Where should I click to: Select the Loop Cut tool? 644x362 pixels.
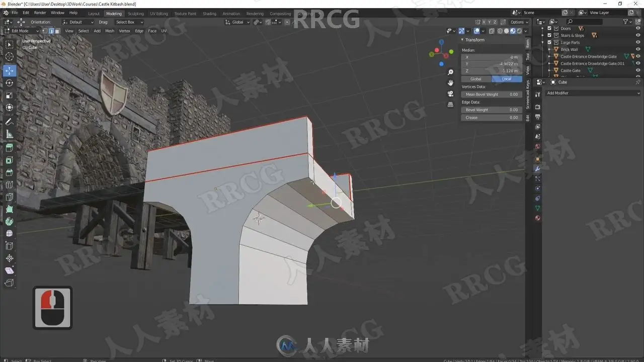point(10,185)
